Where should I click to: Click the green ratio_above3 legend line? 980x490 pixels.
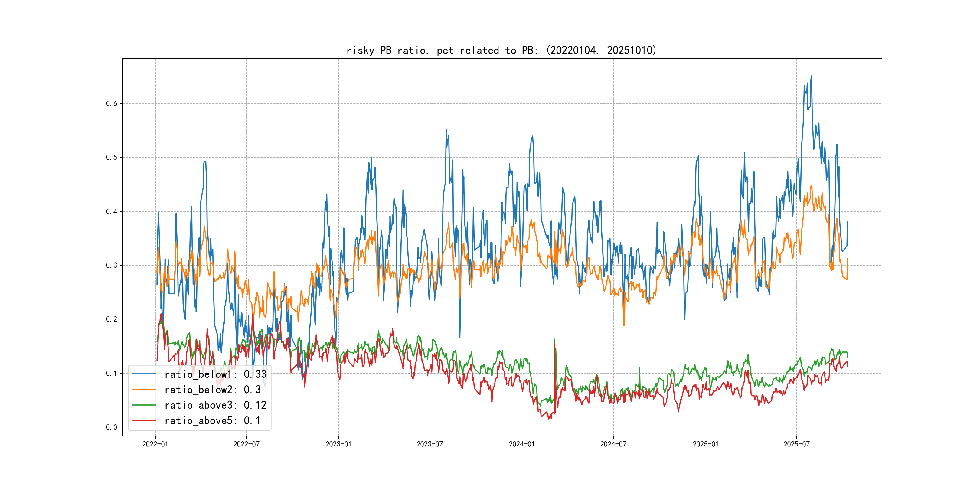click(144, 405)
